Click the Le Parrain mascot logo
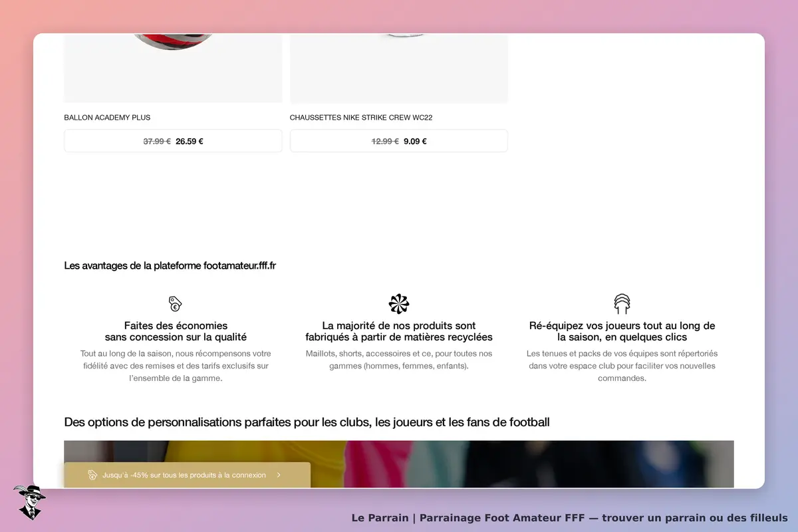This screenshot has width=798, height=532. [29, 502]
